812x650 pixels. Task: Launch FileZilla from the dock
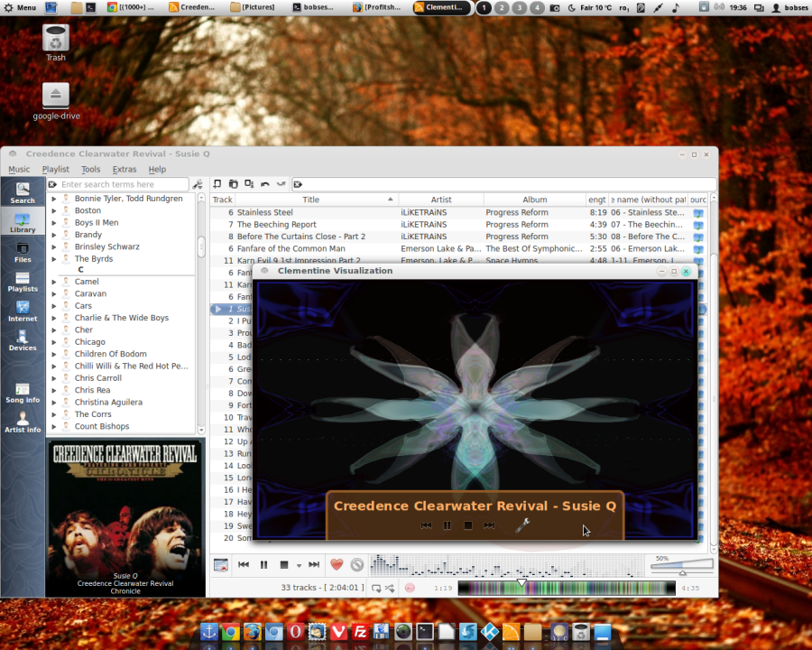[x=359, y=632]
